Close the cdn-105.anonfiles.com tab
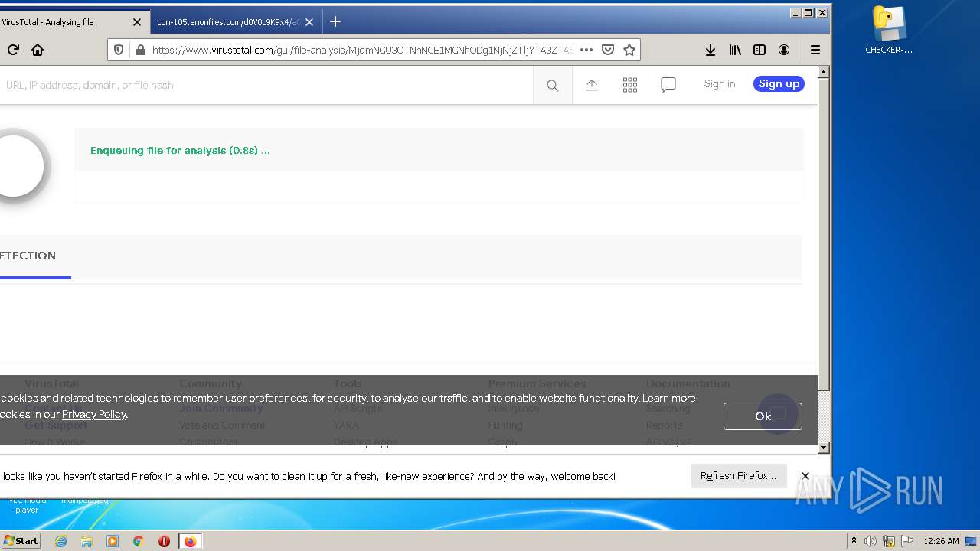Image resolution: width=980 pixels, height=551 pixels. click(309, 22)
